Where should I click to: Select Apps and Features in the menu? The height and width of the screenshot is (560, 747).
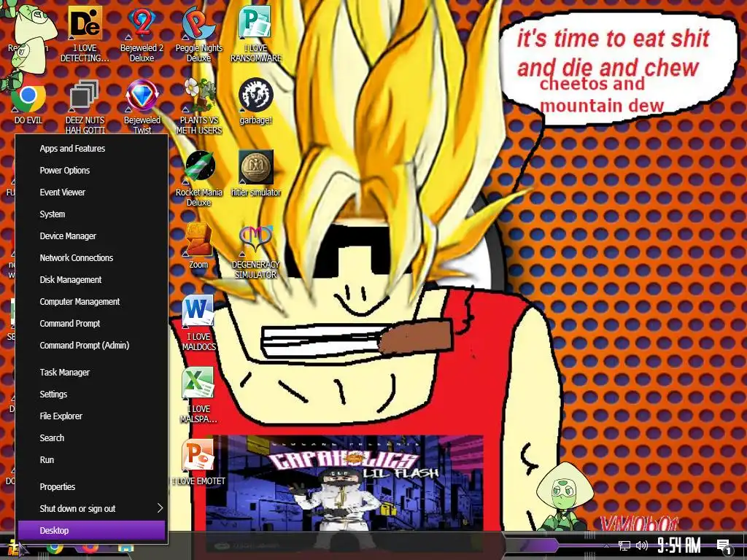pyautogui.click(x=91, y=149)
